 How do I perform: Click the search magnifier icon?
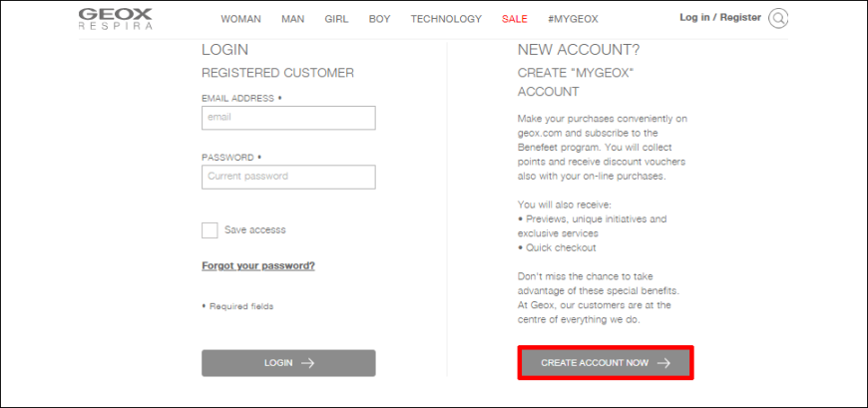coord(778,18)
